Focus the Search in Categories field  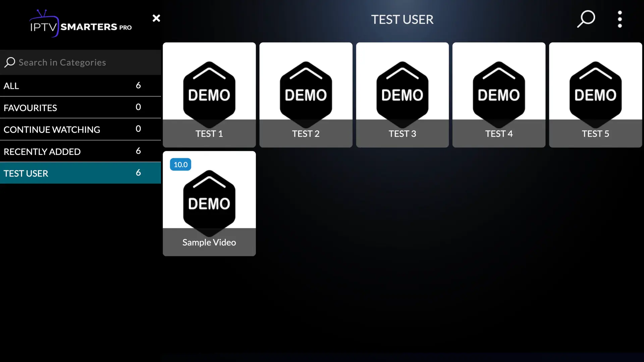84,62
